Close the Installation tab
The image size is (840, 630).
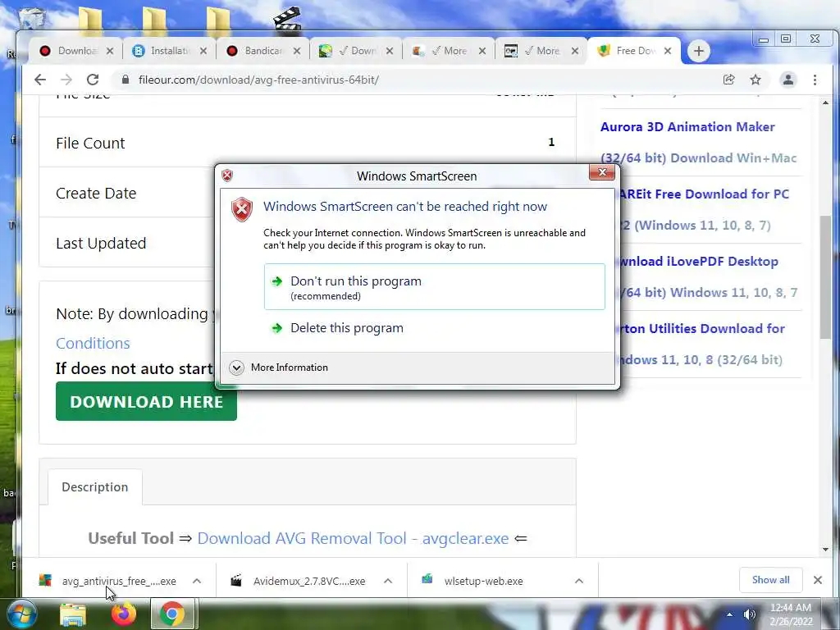coord(203,51)
